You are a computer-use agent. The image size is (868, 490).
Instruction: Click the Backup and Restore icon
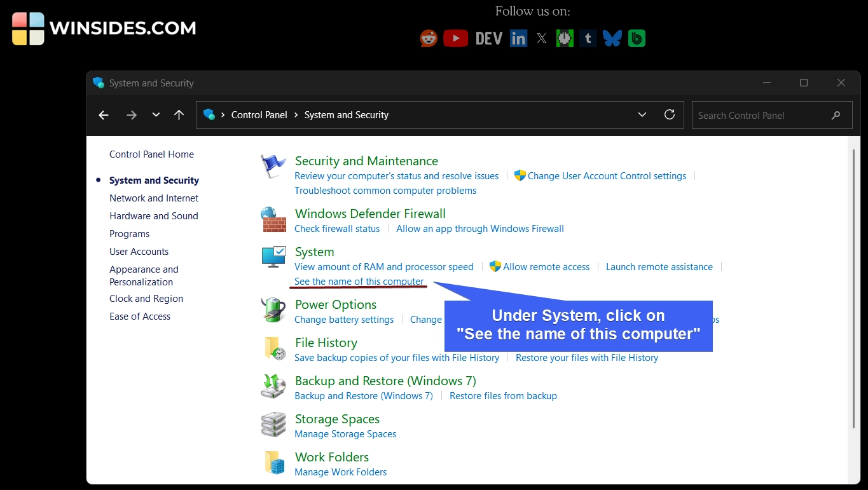(273, 386)
